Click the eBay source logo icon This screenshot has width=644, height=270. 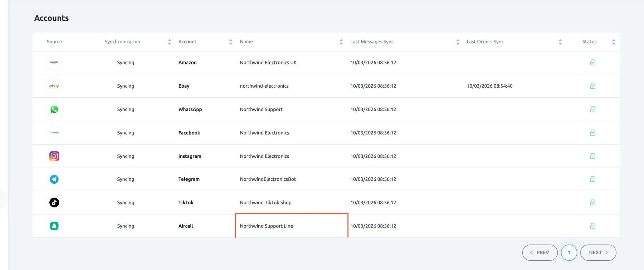54,86
